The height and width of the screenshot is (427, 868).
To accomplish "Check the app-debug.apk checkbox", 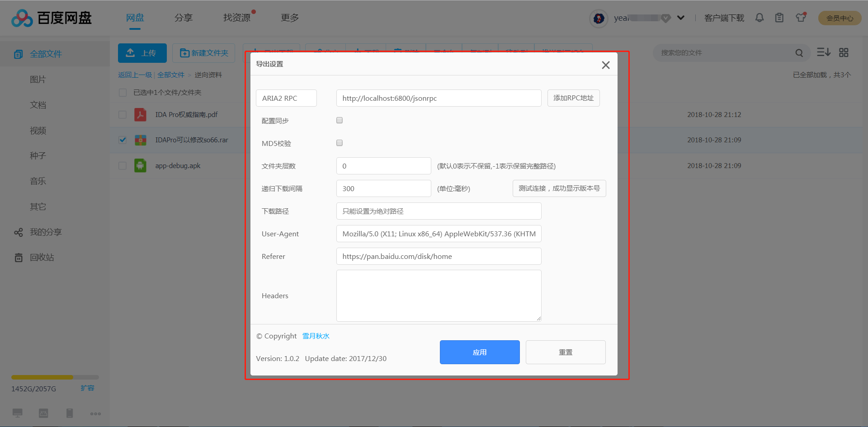I will coord(123,166).
